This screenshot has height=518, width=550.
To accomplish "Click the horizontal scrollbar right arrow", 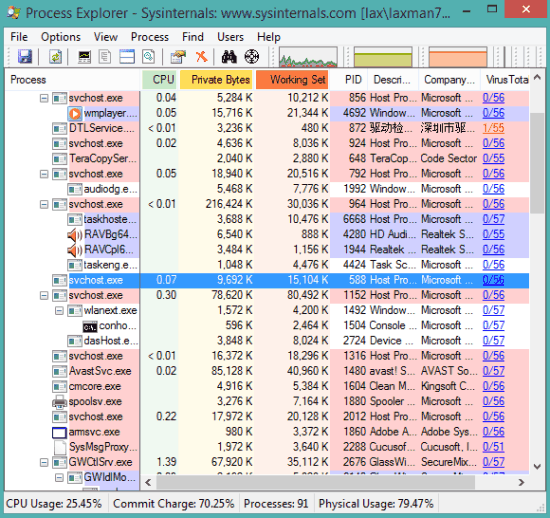I will 522,483.
